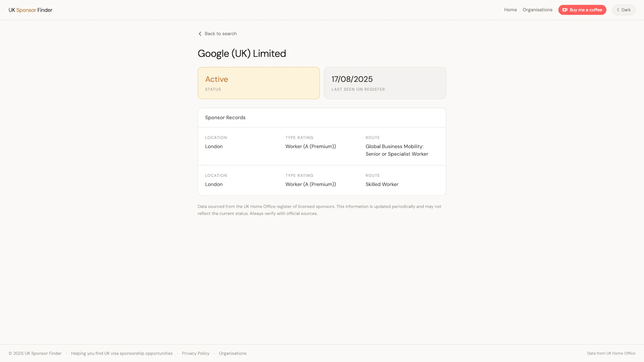This screenshot has height=362, width=644.
Task: Click the moon icon in Dark toggle
Action: 618,10
